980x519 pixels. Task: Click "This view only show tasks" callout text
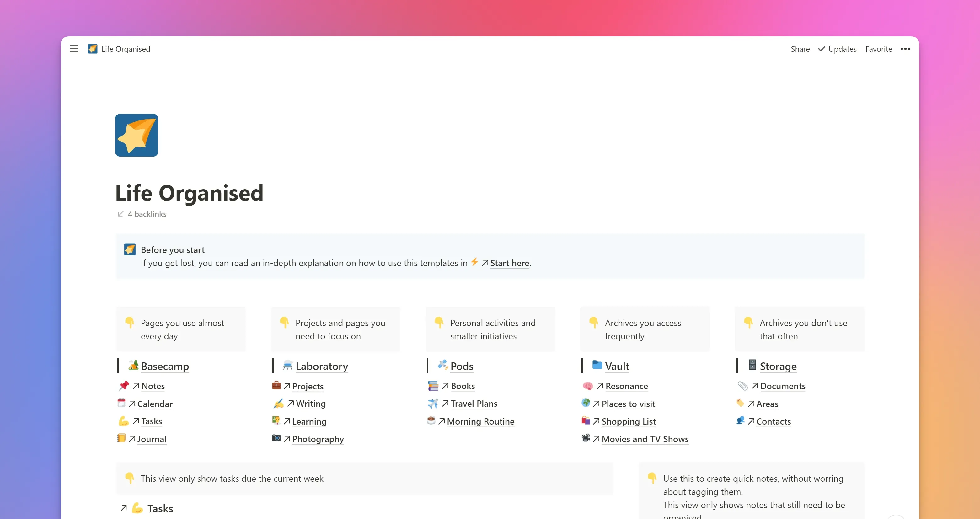(x=232, y=478)
